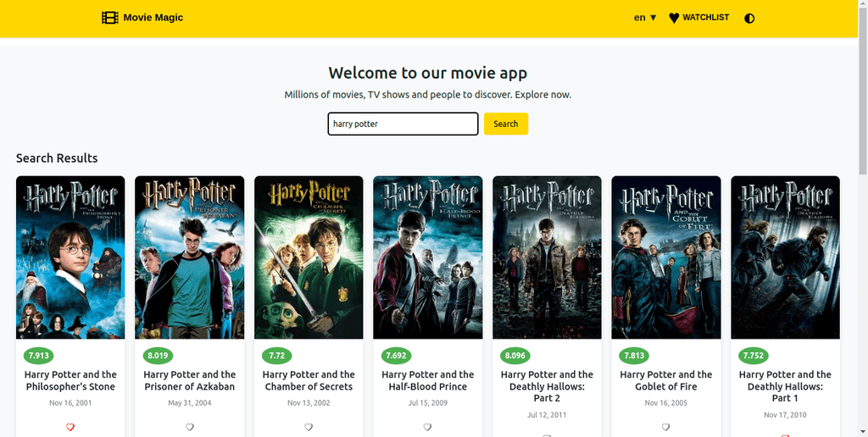Toggle heart on Half-Blood Prince card
Viewport: 868px width, 437px height.
coord(427,427)
